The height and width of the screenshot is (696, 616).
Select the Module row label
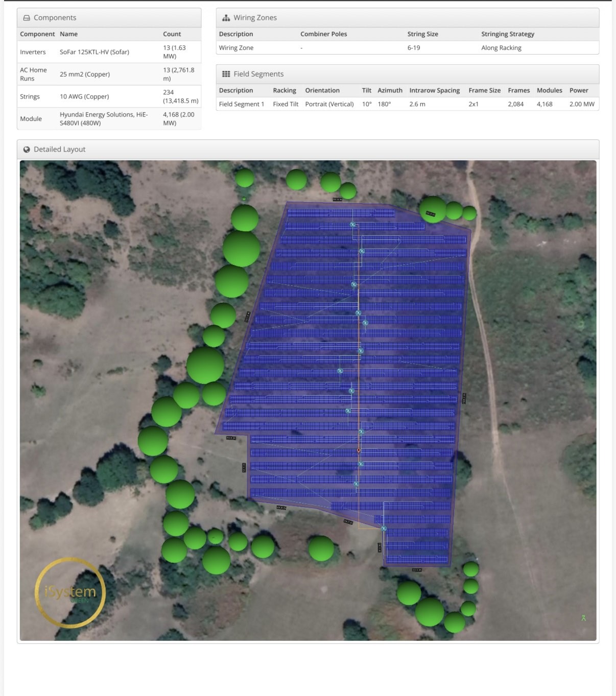pyautogui.click(x=31, y=119)
